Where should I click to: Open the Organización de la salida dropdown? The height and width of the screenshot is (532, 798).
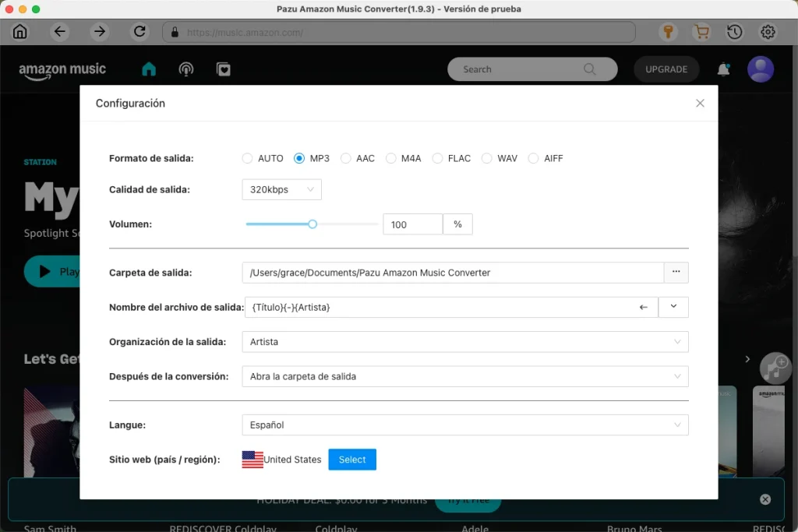click(464, 341)
